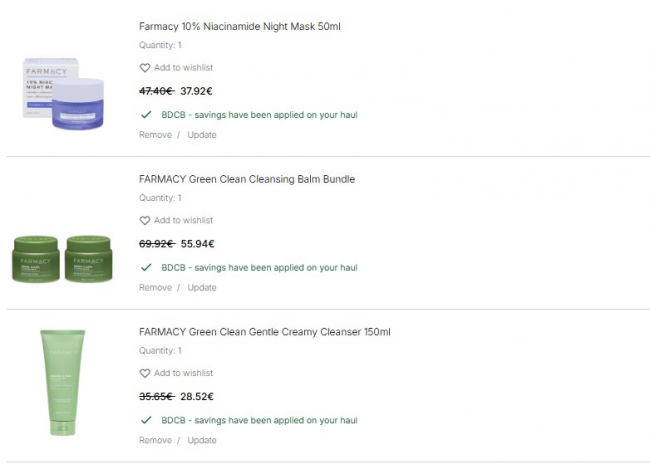The image size is (650, 469).
Task: Remove the Niacinamide Night Mask from cart
Action: tap(155, 135)
